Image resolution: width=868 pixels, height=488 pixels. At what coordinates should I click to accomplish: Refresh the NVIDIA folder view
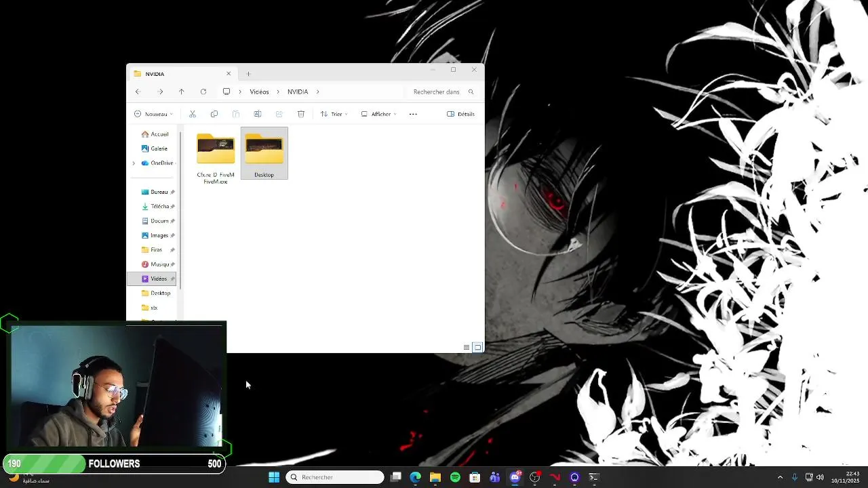pyautogui.click(x=203, y=91)
